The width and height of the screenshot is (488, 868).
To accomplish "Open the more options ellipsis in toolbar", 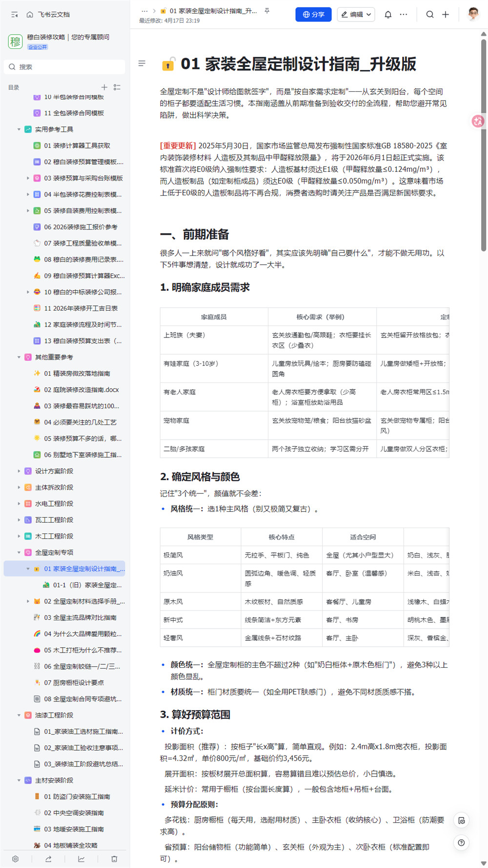I will (404, 15).
